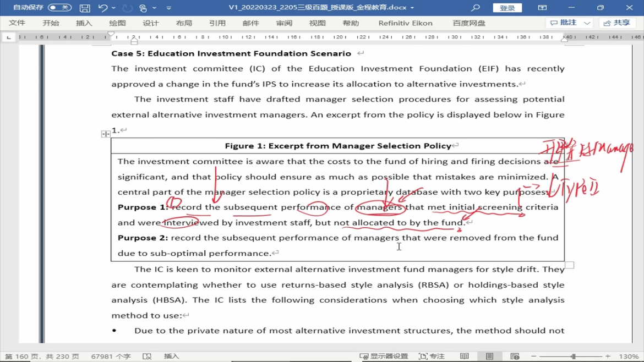Switch to Read Mode view icon
Viewport: 644px width, 362px height.
[x=465, y=356]
